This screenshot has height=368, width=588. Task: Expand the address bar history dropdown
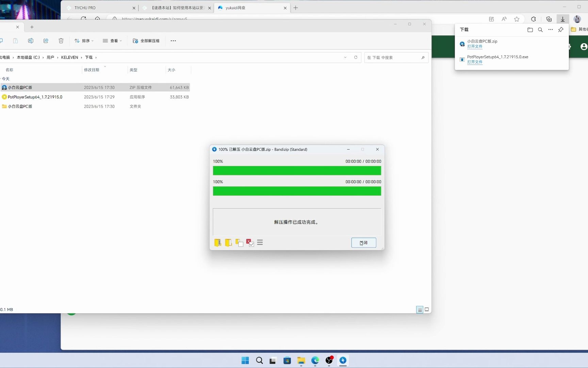345,58
